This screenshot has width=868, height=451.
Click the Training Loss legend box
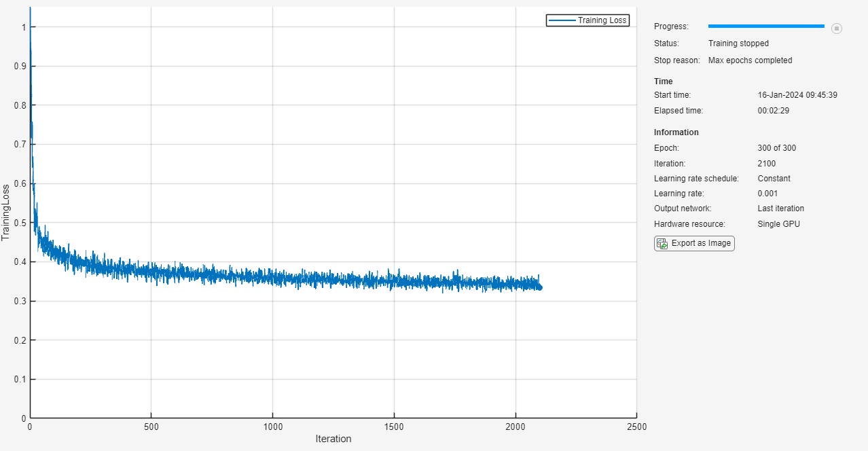pyautogui.click(x=587, y=20)
